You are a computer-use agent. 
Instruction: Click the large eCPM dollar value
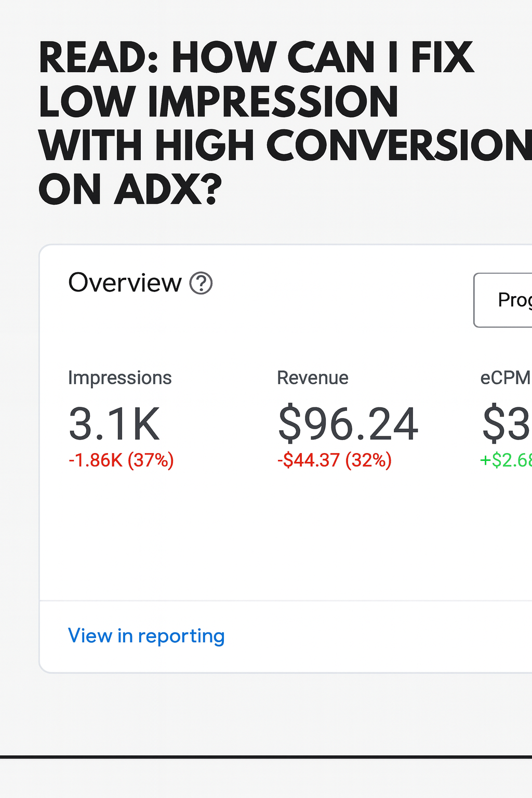click(x=506, y=424)
